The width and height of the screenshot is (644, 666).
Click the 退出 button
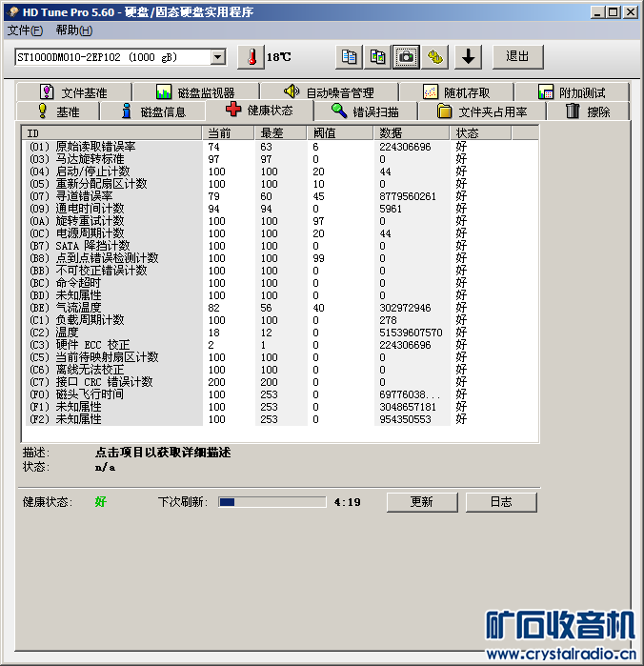pyautogui.click(x=518, y=57)
